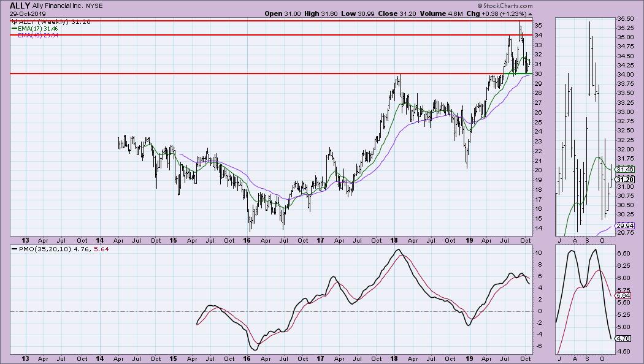
Task: Click the PMO(35,20,10) indicator label
Action: [45, 249]
